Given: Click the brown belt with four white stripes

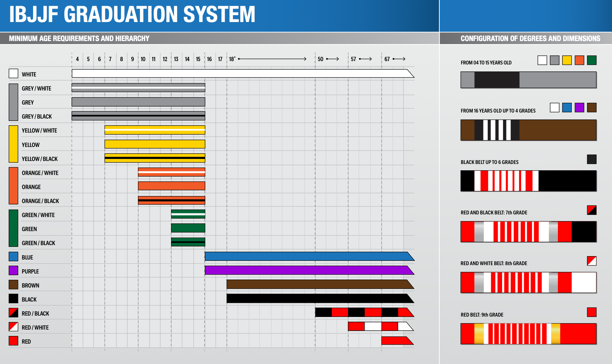Looking at the screenshot, I should pos(528,130).
